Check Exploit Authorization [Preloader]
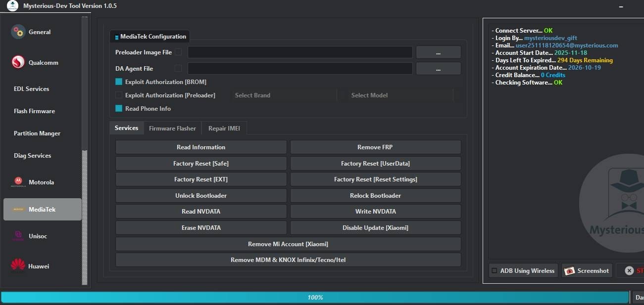The width and height of the screenshot is (644, 305). click(x=118, y=95)
